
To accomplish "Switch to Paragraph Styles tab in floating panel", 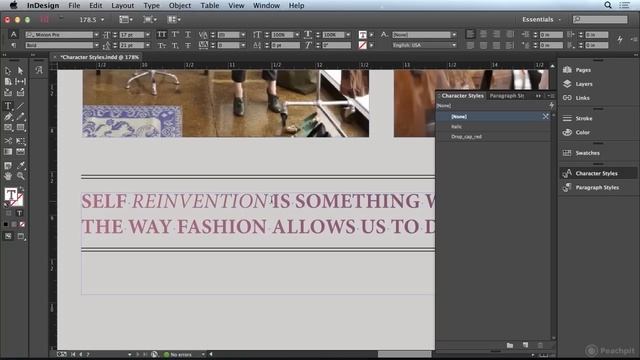I will (507, 96).
